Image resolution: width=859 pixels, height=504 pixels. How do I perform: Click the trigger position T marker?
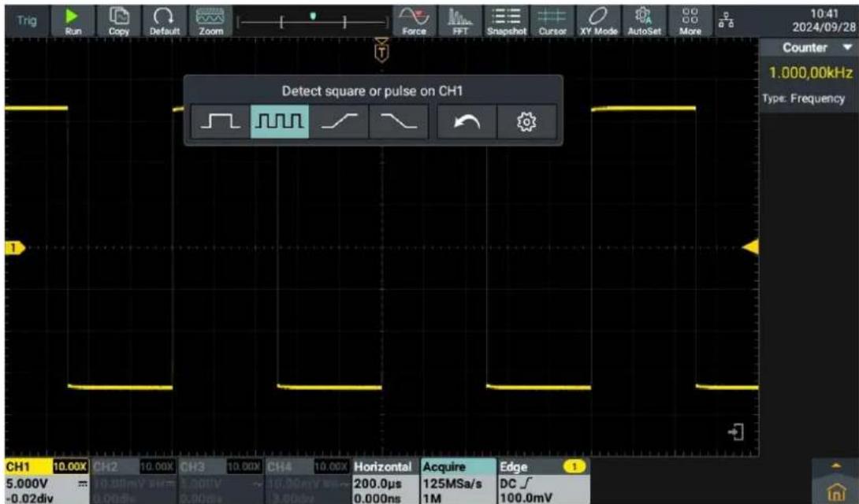[x=382, y=51]
